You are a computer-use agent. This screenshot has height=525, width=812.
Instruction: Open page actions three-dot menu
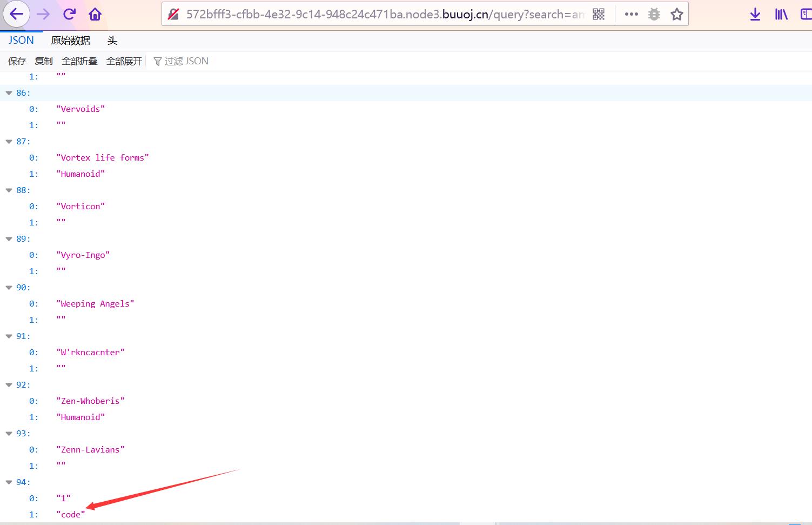[x=631, y=15]
